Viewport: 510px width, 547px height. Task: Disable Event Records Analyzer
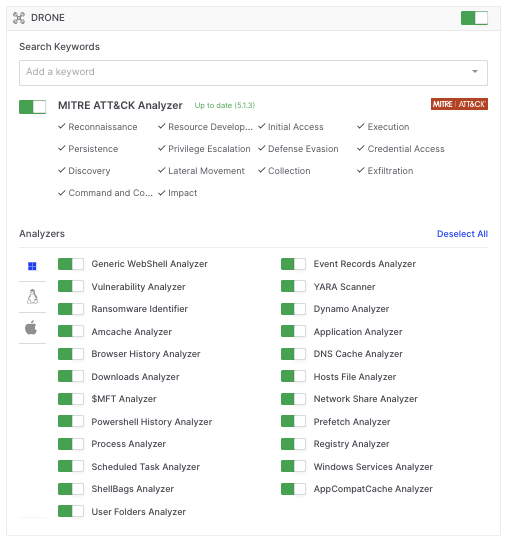coord(293,264)
